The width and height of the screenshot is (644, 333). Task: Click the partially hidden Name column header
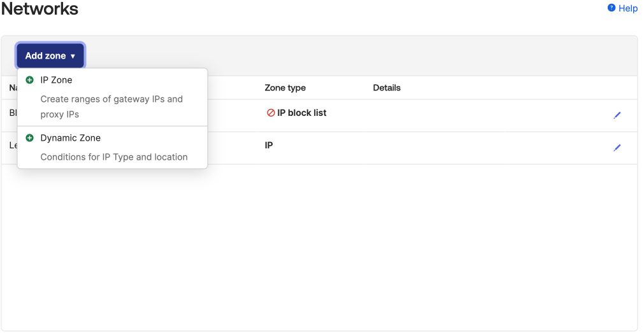pos(13,88)
